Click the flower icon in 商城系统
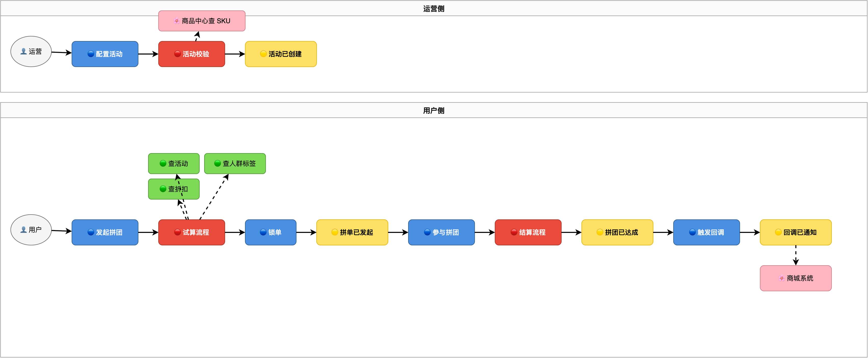 [782, 278]
